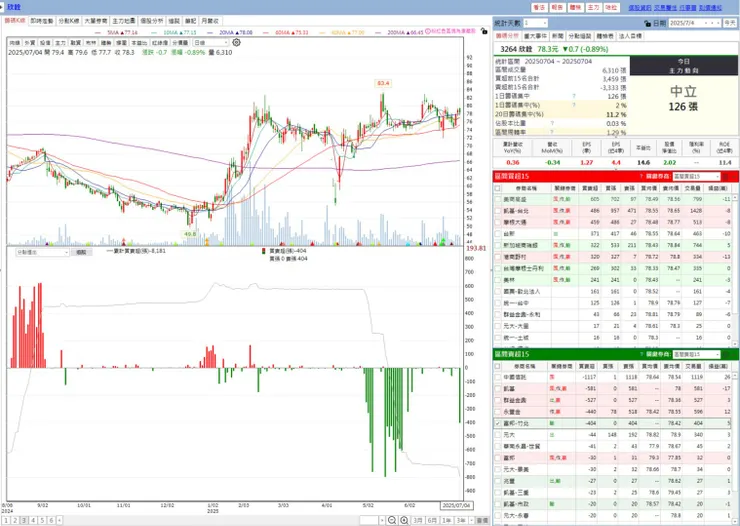740x526 pixels.
Task: Click the 買超 column header in buy table
Action: 589,188
